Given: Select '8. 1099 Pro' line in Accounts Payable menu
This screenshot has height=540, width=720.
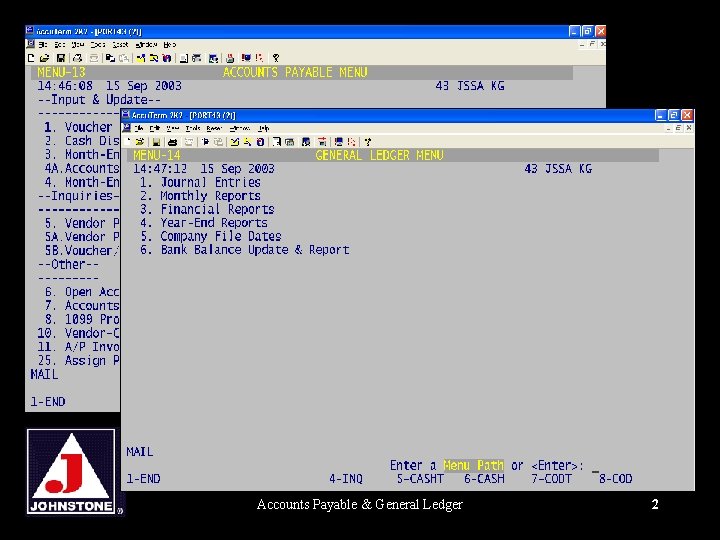Looking at the screenshot, I should 82,320.
